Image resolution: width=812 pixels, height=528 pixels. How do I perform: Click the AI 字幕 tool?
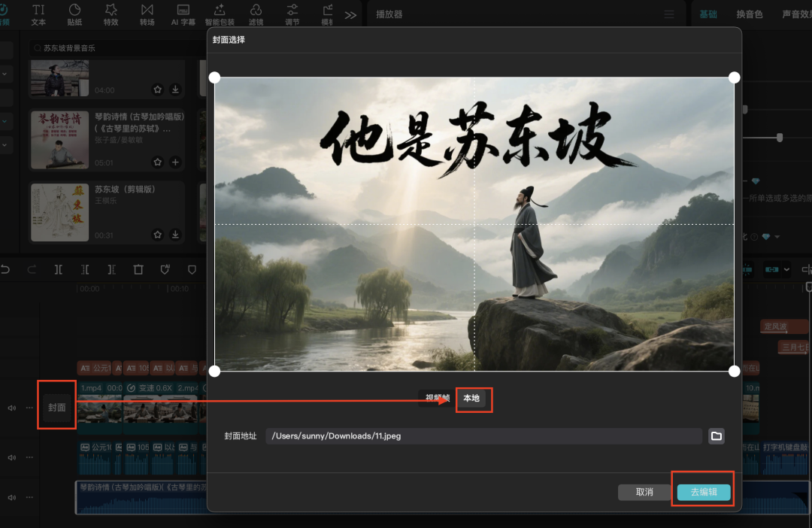183,14
